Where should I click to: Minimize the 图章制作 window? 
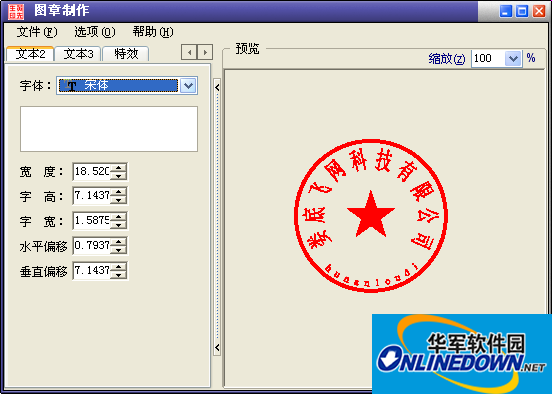click(x=506, y=11)
